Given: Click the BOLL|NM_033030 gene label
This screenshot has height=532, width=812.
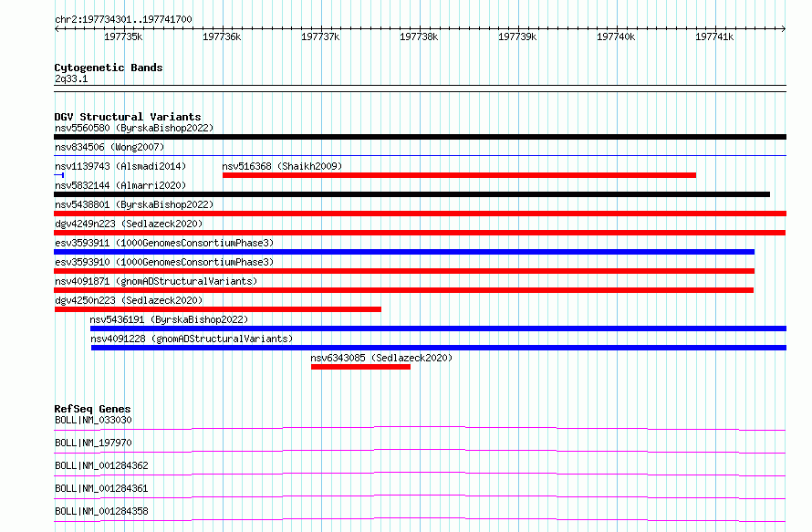Looking at the screenshot, I should 93,420.
